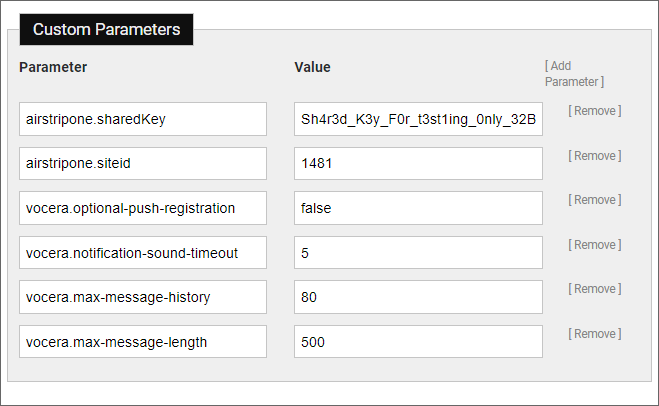Edit the sound timeout value 5
This screenshot has height=406, width=659.
[418, 253]
